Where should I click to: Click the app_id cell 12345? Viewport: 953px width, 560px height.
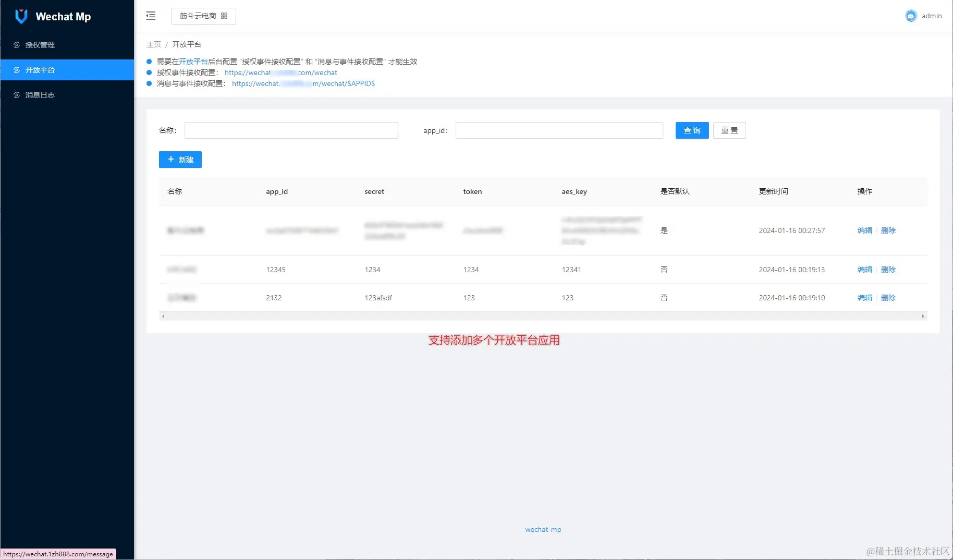276,270
